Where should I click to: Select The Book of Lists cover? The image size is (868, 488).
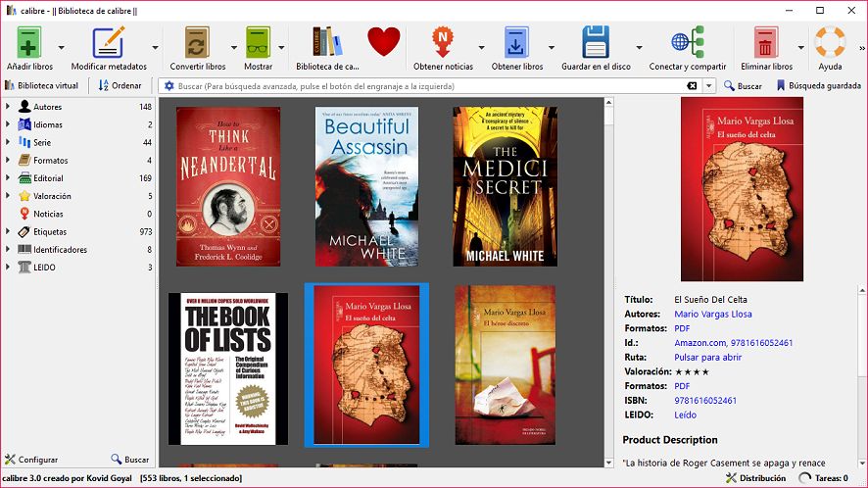click(228, 368)
